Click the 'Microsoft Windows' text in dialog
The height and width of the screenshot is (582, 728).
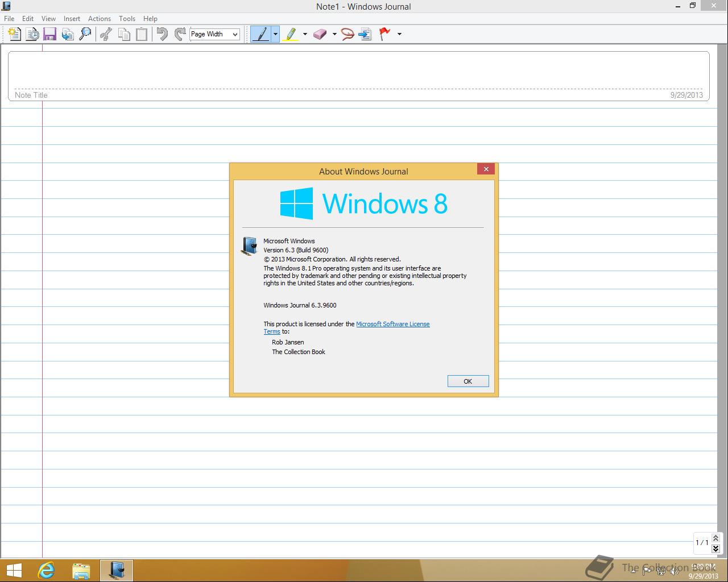coord(289,241)
